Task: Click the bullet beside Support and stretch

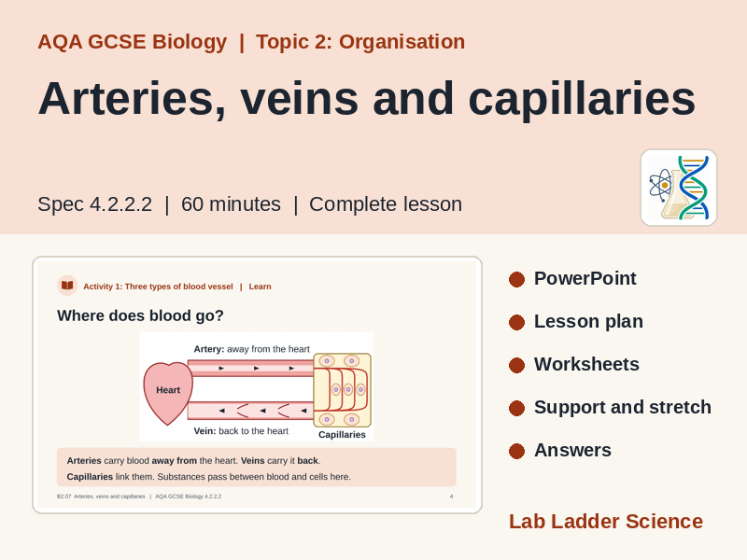Action: (516, 408)
